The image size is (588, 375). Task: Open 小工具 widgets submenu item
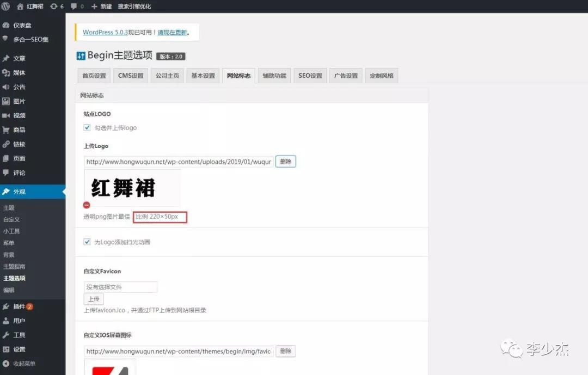(x=11, y=231)
